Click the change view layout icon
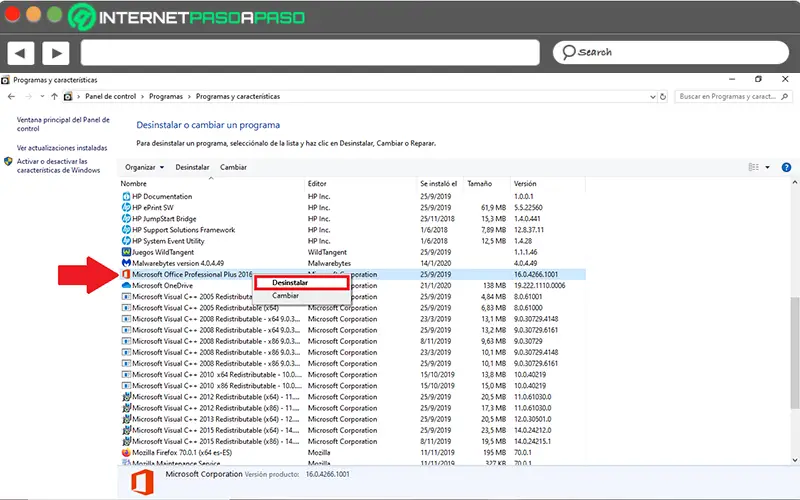This screenshot has height=500, width=800. (x=754, y=167)
